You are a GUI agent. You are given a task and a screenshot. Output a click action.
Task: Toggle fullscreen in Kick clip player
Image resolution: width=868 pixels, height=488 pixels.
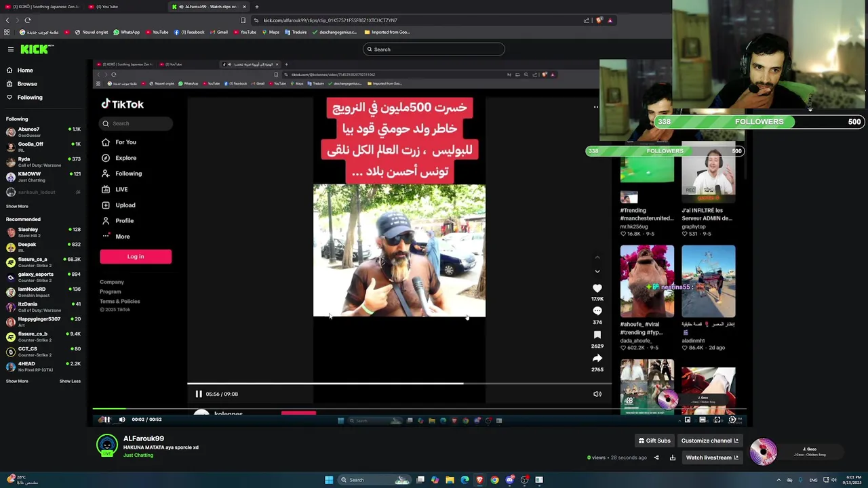pos(717,420)
